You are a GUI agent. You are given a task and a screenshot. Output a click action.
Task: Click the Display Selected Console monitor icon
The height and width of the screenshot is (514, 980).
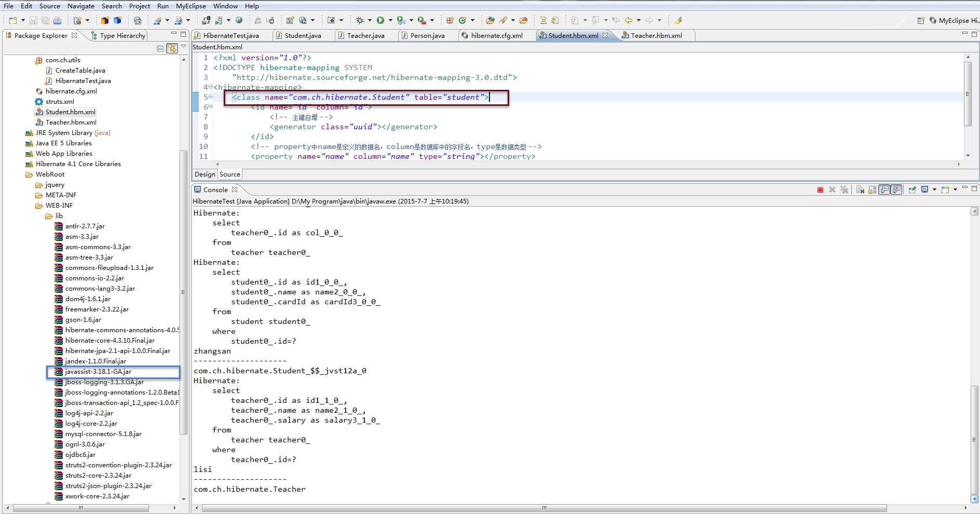pyautogui.click(x=925, y=190)
